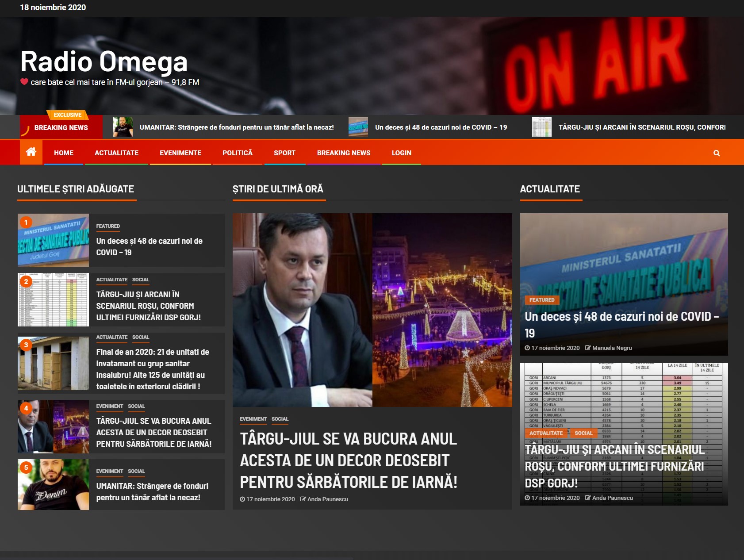
Task: Click ULTIMELE ȘTIRI ADĂUGATE section heading
Action: [76, 189]
